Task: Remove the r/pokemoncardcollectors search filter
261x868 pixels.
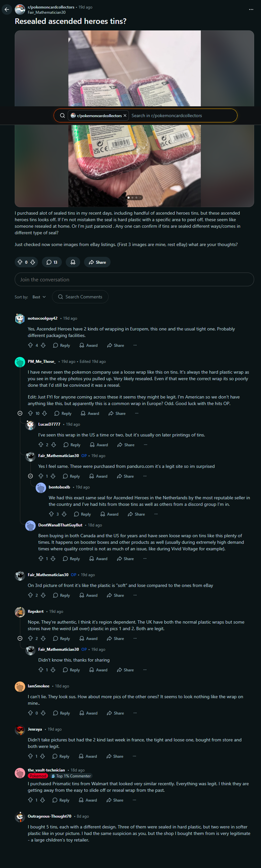Action: [125, 115]
